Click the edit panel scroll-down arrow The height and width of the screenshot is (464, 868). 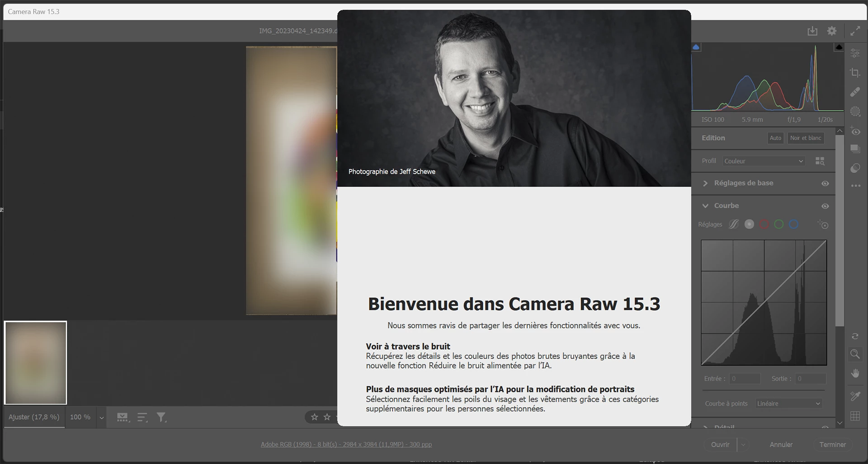[x=840, y=423]
